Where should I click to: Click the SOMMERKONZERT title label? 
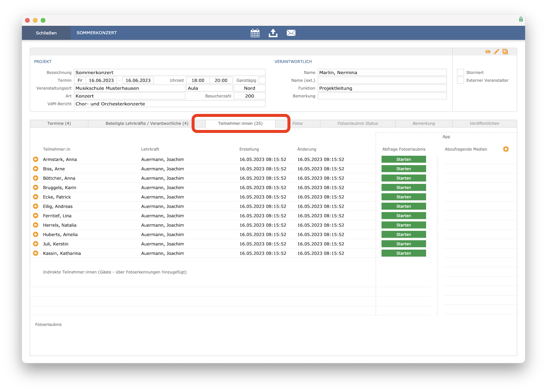click(97, 33)
